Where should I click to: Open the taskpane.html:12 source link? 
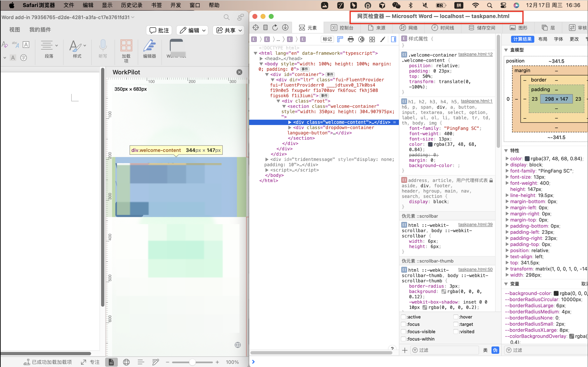(475, 54)
